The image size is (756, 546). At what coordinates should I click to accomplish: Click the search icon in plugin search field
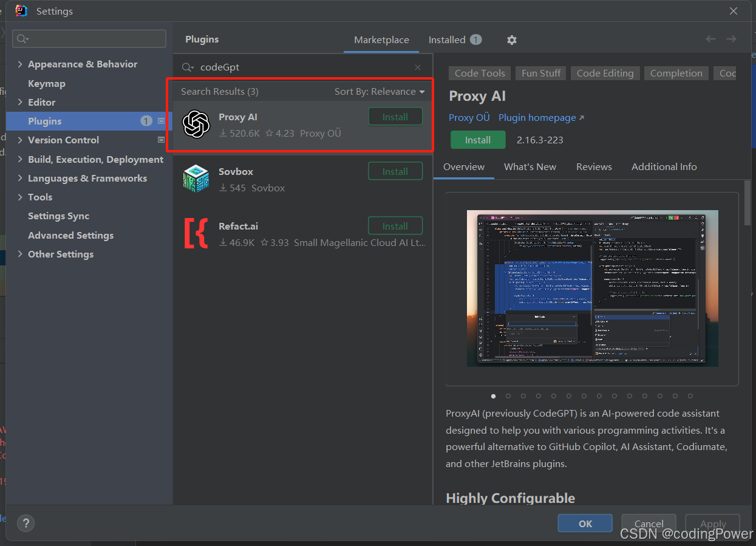(x=188, y=67)
